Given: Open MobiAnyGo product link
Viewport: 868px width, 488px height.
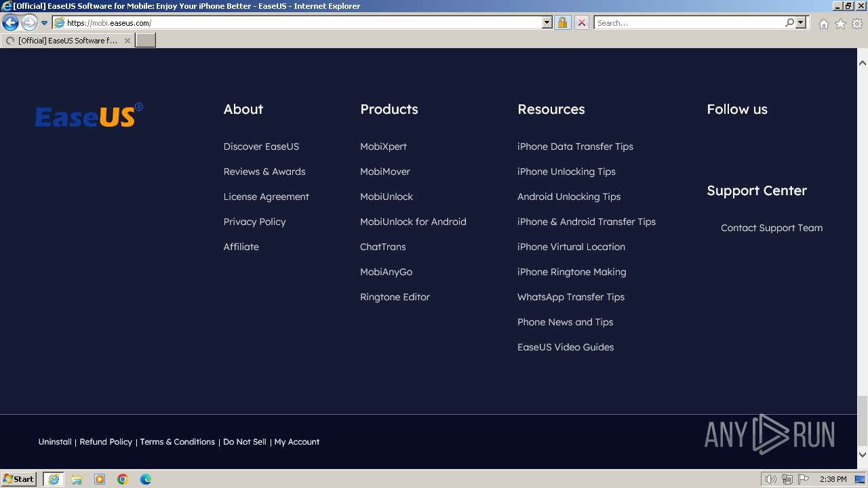Looking at the screenshot, I should click(386, 272).
